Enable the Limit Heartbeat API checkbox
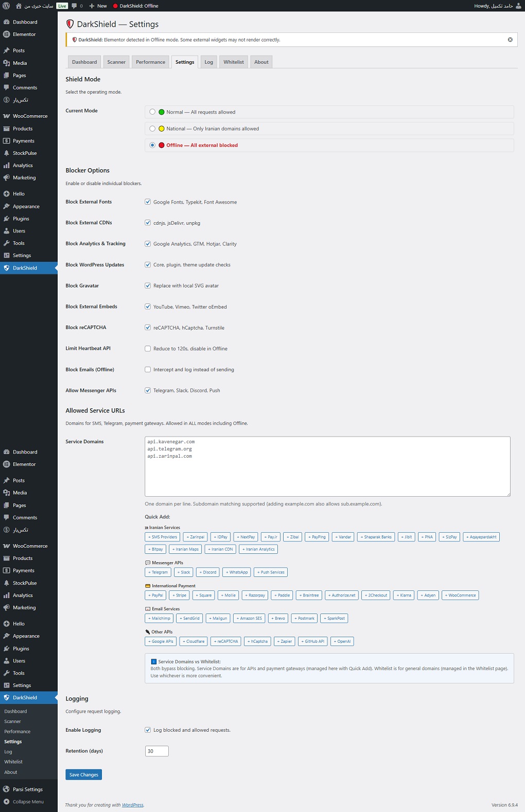This screenshot has width=525, height=812. click(148, 349)
